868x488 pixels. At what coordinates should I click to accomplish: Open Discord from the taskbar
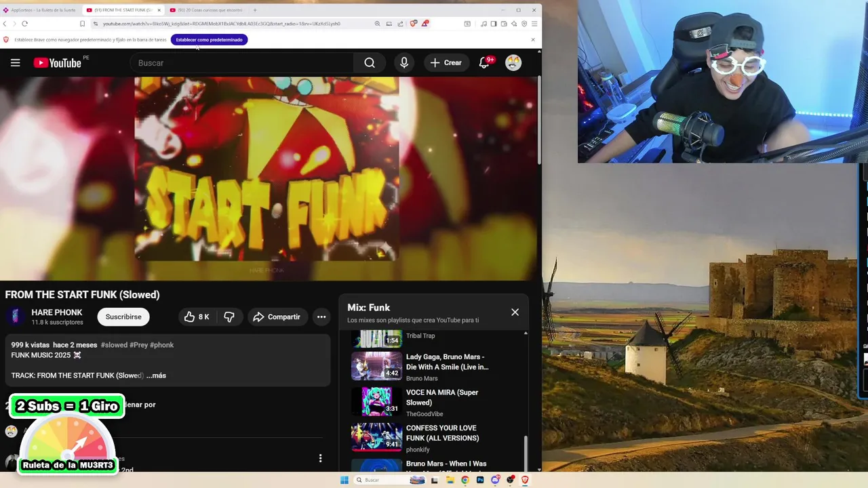click(x=495, y=480)
